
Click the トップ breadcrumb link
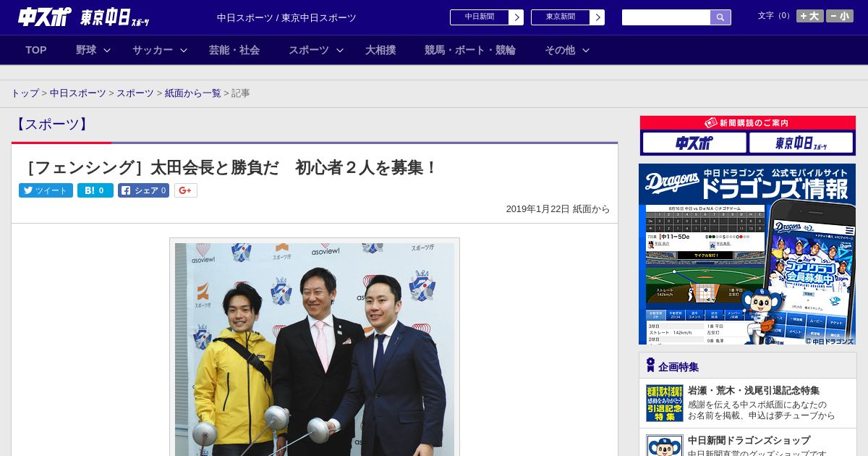pyautogui.click(x=25, y=93)
